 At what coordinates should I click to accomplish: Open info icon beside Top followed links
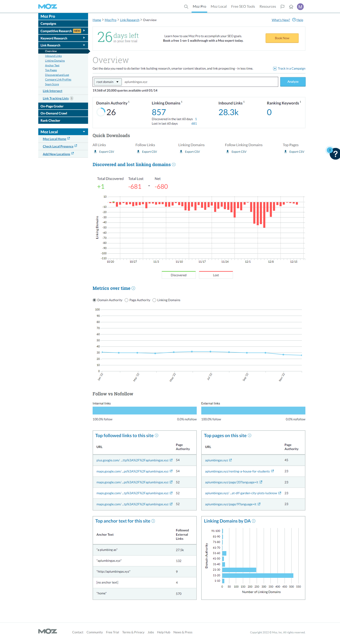156,436
